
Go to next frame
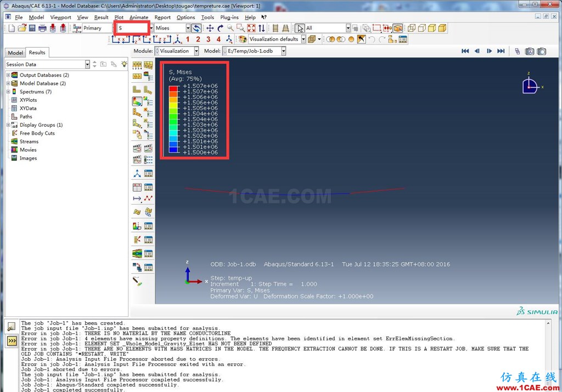tap(489, 51)
